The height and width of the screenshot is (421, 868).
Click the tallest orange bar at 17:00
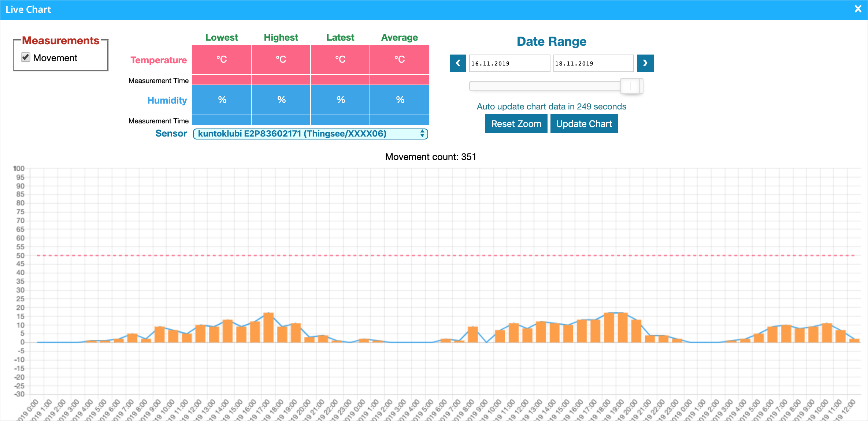coord(268,328)
